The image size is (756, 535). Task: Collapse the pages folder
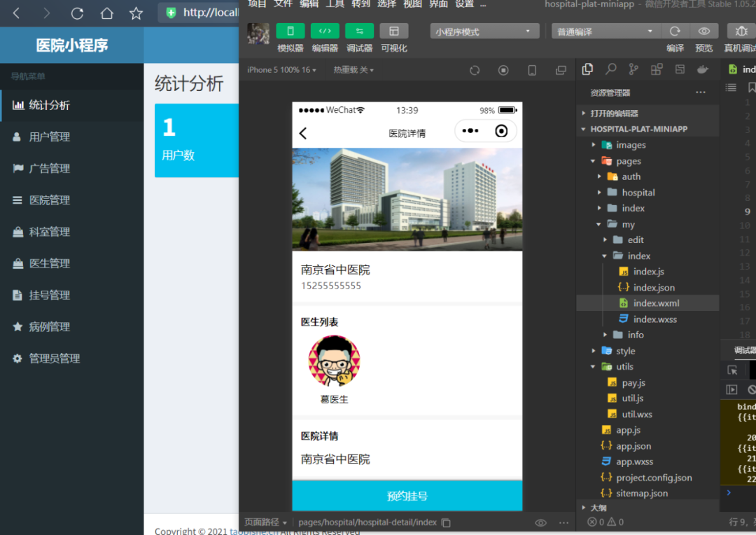click(648, 160)
